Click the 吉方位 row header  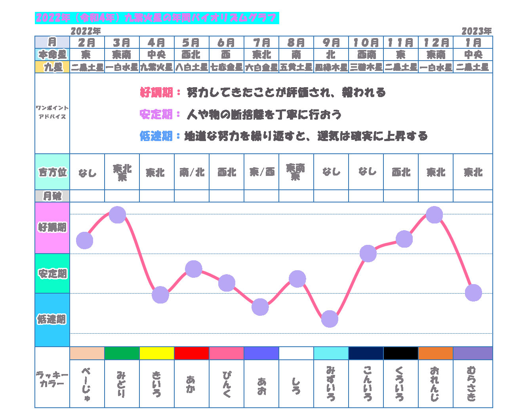pos(52,172)
